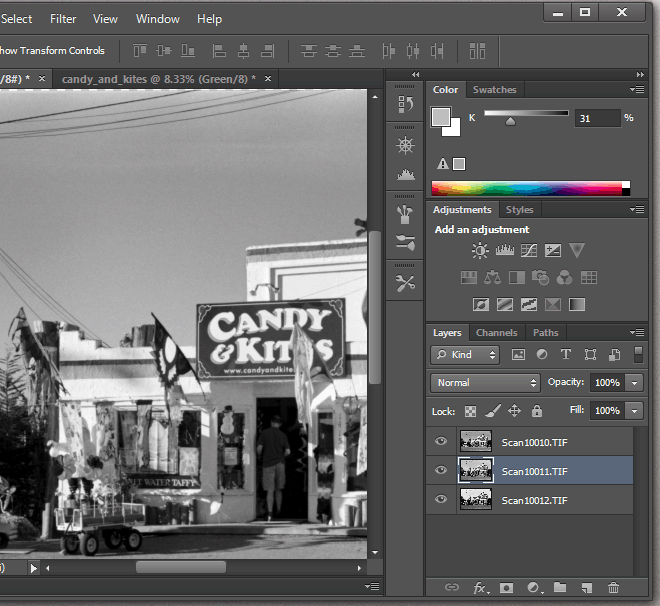Toggle filter for adjustment layers
The image size is (660, 606).
click(x=542, y=354)
